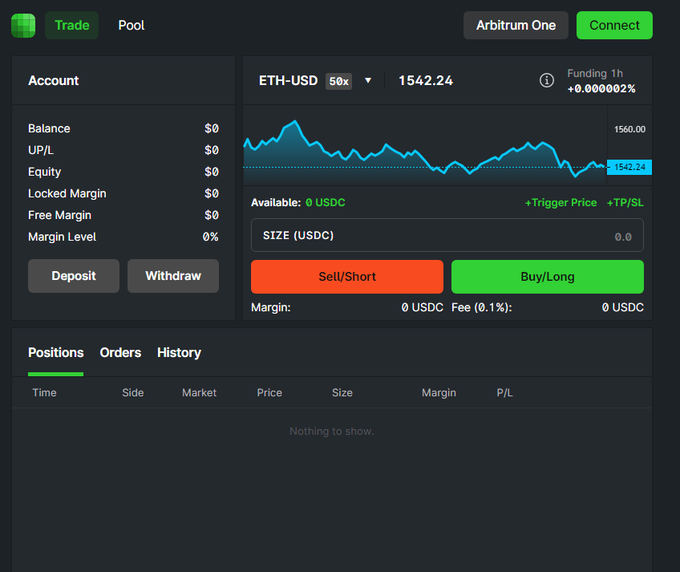The width and height of the screenshot is (680, 572).
Task: Select the 50x leverage badge
Action: click(x=339, y=81)
